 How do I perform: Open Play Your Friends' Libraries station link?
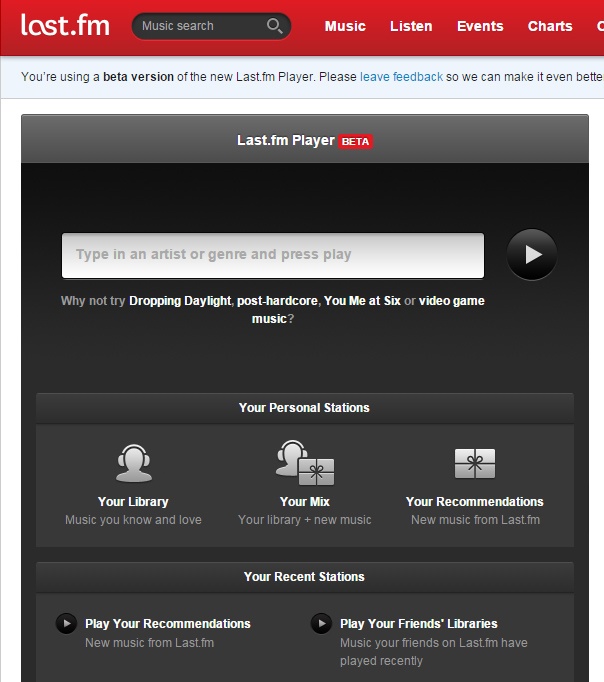418,624
